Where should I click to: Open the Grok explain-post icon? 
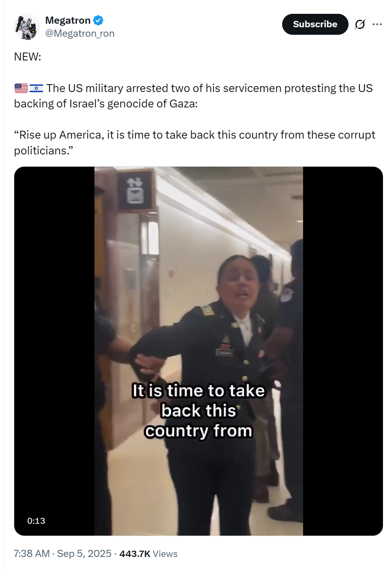(x=360, y=24)
